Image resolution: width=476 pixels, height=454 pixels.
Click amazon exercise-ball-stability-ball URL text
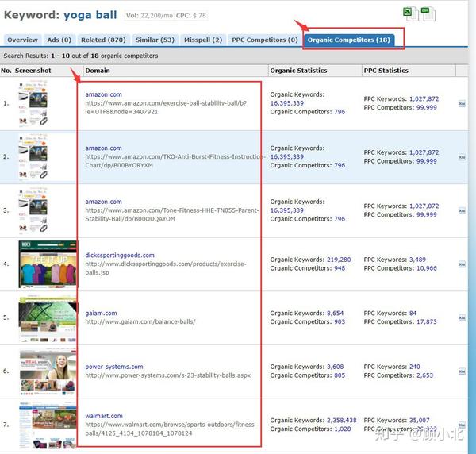[x=166, y=107]
